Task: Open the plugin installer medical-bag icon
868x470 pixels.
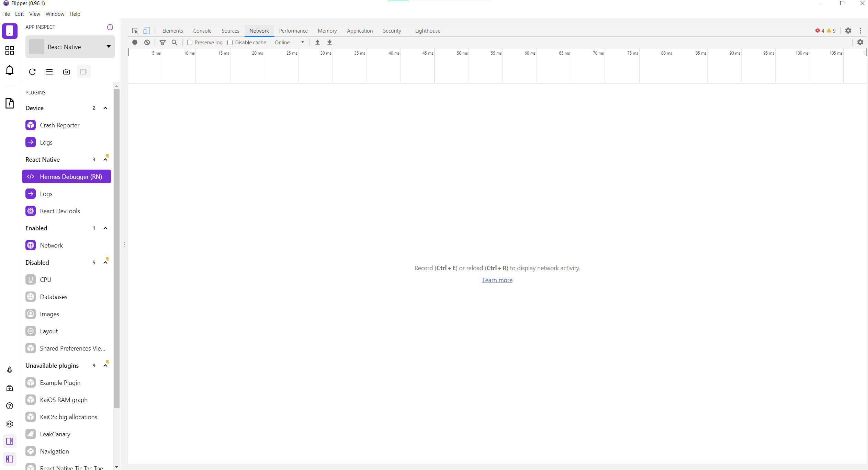Action: [x=10, y=388]
